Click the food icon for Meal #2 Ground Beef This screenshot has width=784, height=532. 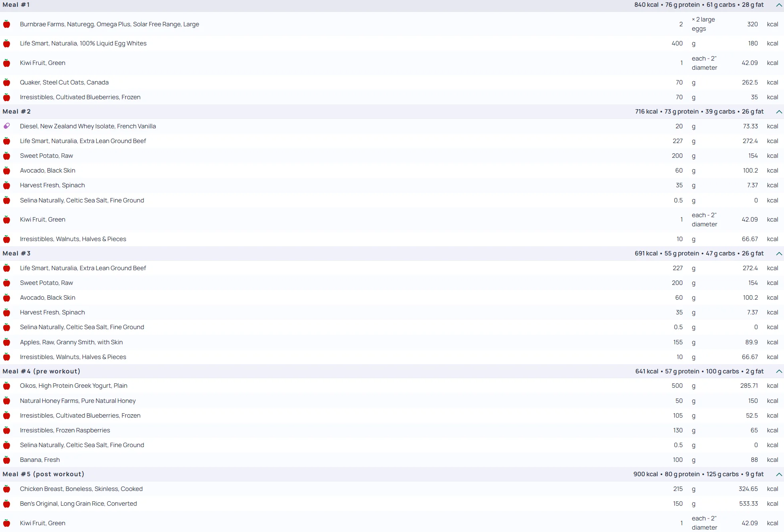tap(7, 141)
